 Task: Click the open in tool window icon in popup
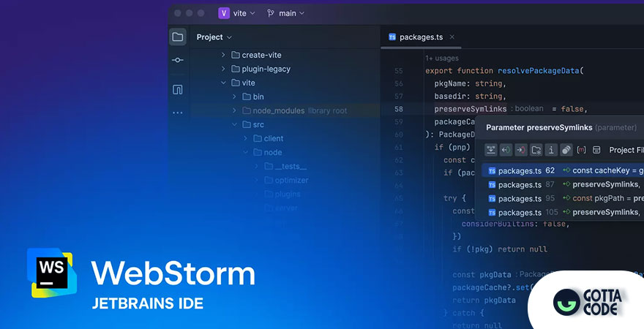(596, 150)
